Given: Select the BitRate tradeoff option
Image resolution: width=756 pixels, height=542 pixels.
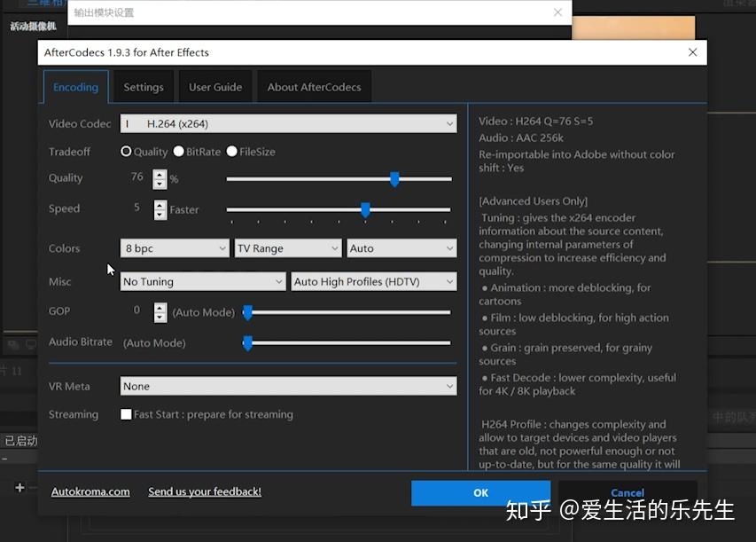Looking at the screenshot, I should click(180, 151).
